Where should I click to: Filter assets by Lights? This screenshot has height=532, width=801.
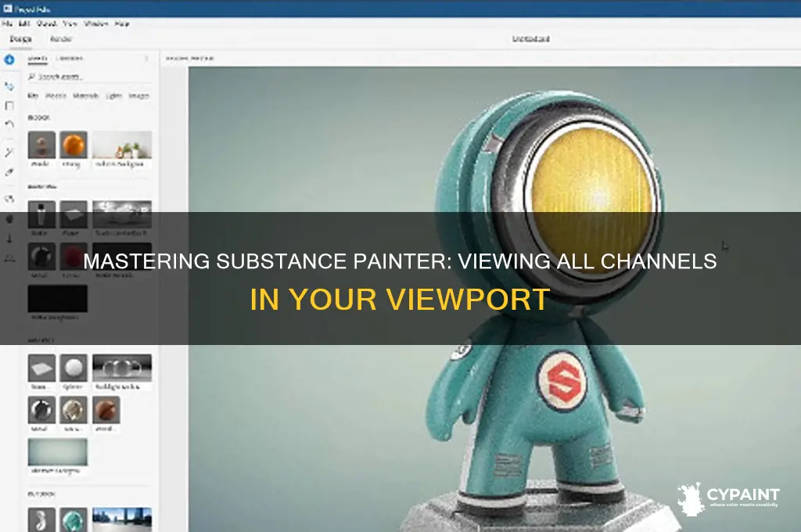click(114, 95)
